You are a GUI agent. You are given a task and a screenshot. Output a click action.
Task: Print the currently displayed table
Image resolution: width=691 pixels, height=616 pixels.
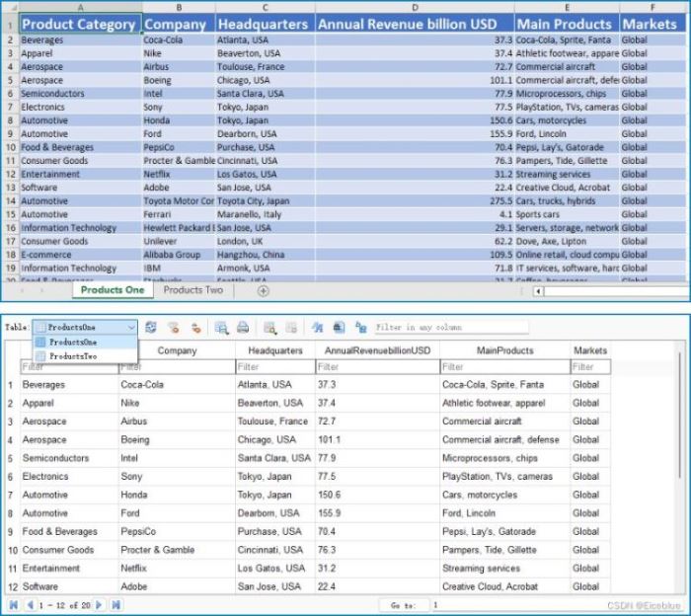coord(243,328)
